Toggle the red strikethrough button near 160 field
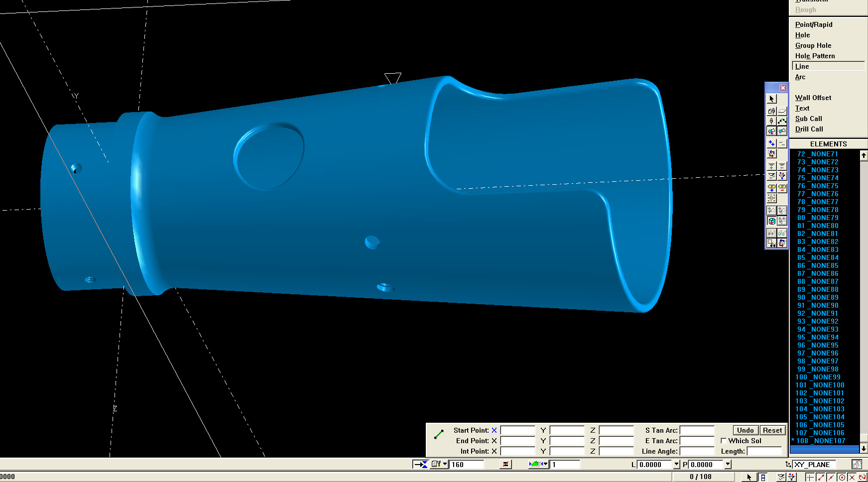 tap(505, 465)
